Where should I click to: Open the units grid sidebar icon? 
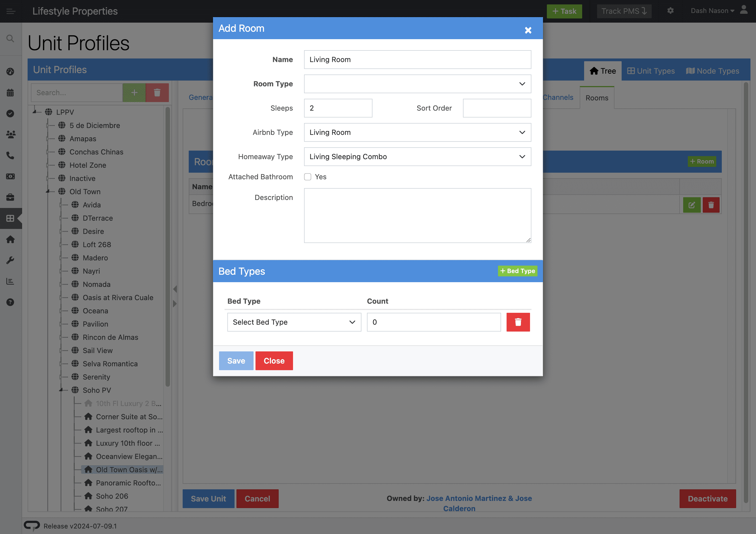[10, 218]
